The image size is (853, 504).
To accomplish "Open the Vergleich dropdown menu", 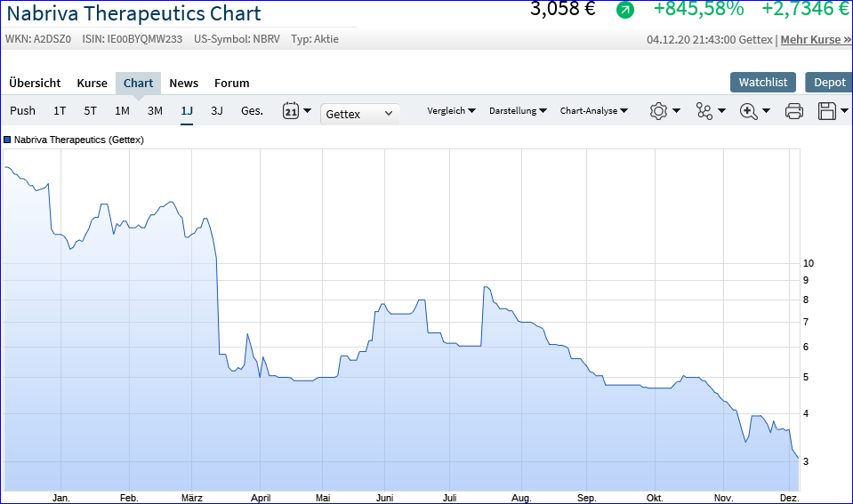I will [x=451, y=111].
